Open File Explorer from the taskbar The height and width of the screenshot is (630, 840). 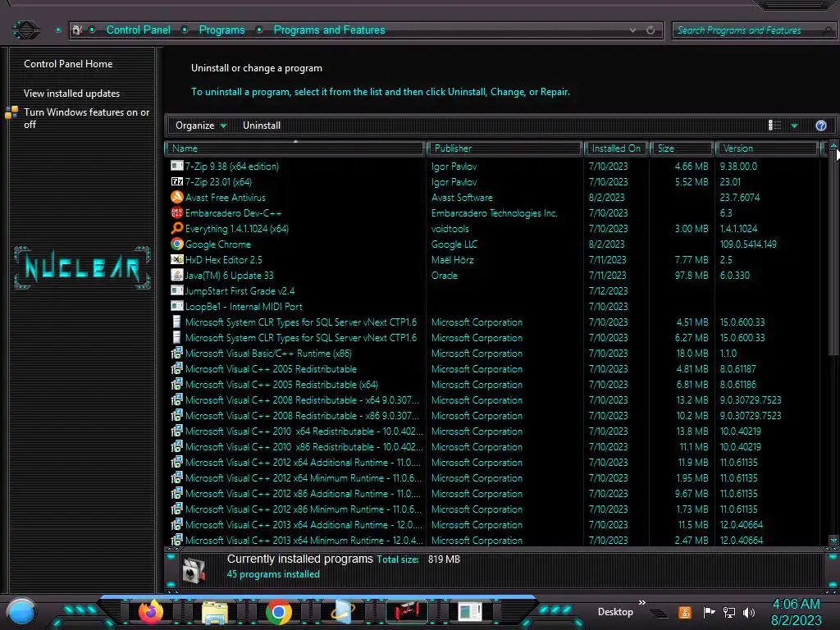point(215,612)
